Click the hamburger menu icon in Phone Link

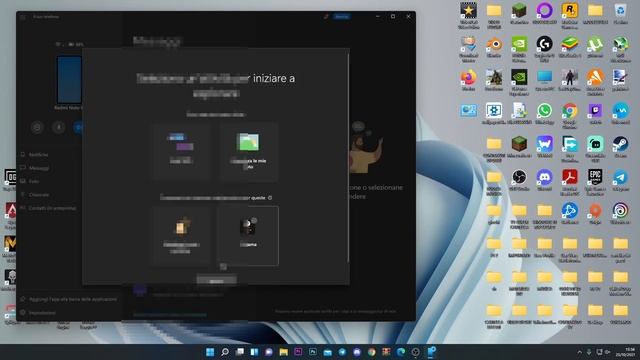pyautogui.click(x=23, y=17)
